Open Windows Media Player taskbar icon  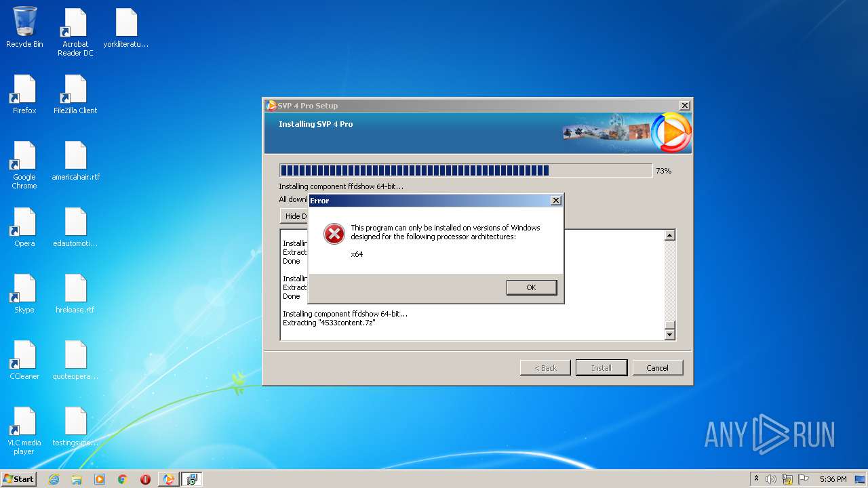click(100, 479)
